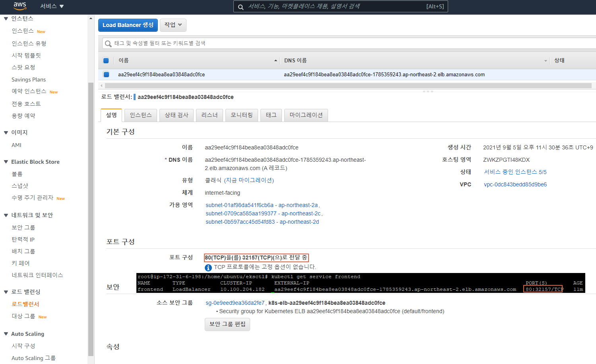Toggle the select-all checkbox in table header

point(106,61)
